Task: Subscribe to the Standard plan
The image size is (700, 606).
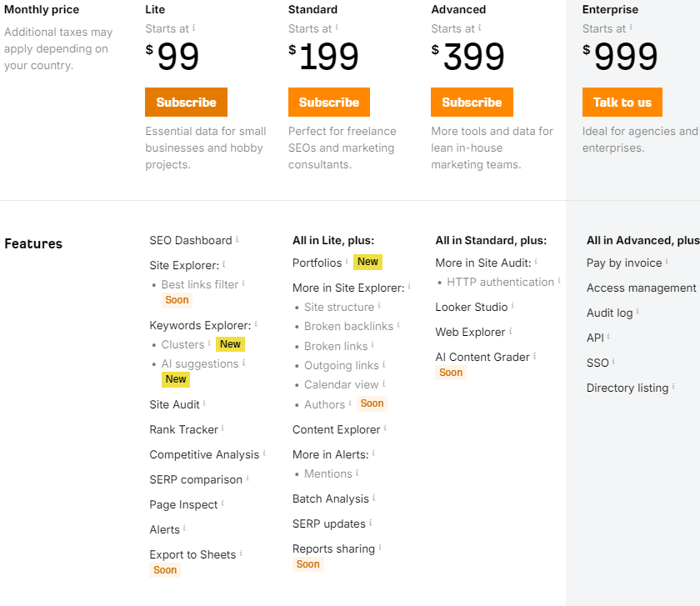Action: [x=328, y=103]
